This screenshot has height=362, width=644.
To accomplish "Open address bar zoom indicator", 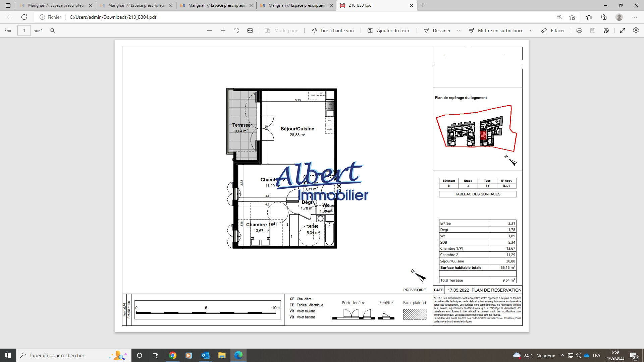I will click(x=559, y=17).
